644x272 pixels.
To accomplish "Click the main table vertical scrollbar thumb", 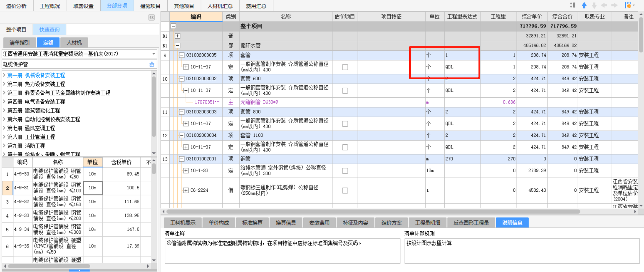I will [641, 35].
